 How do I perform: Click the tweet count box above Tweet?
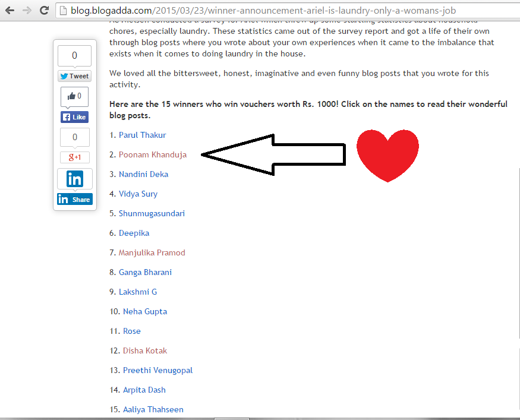pyautogui.click(x=75, y=56)
